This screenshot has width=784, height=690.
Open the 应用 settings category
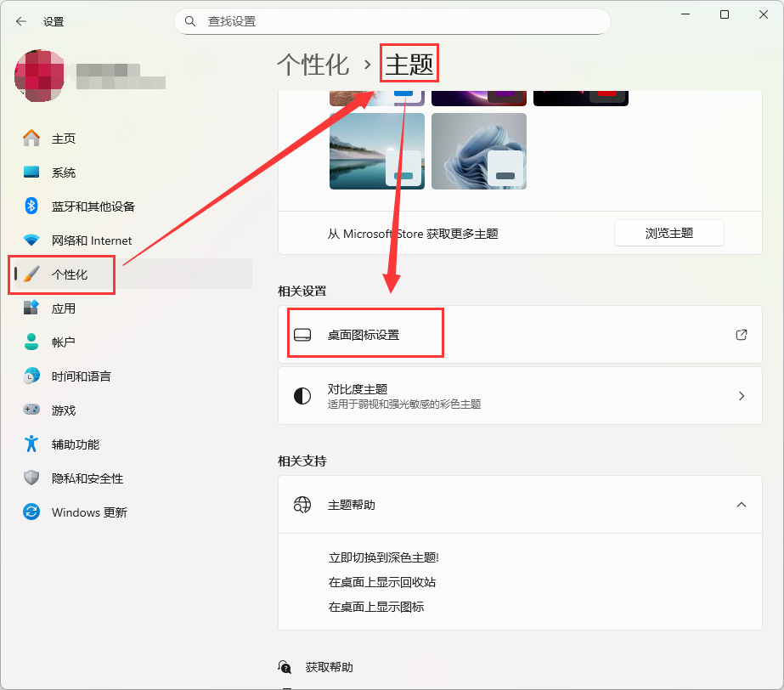point(64,308)
